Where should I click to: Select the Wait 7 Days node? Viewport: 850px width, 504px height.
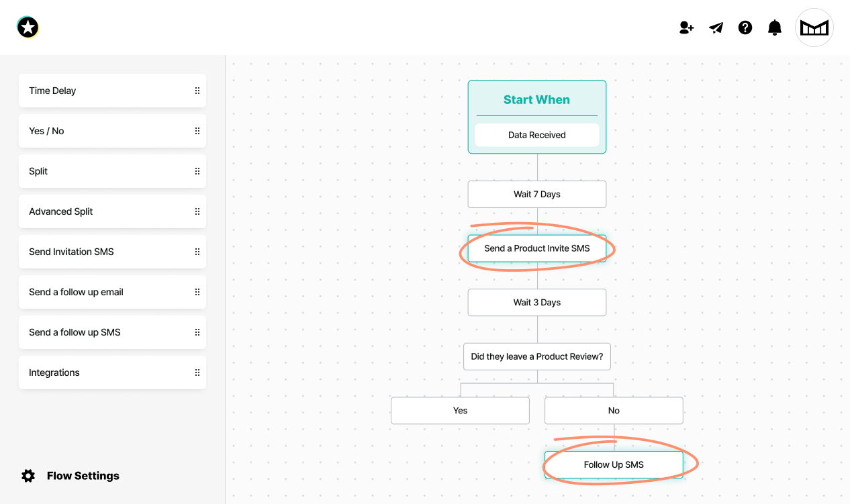(536, 195)
